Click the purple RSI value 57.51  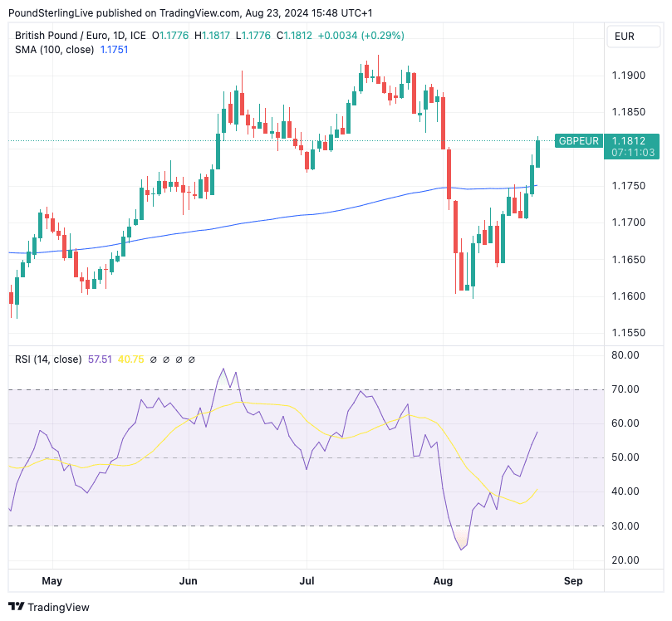(100, 359)
